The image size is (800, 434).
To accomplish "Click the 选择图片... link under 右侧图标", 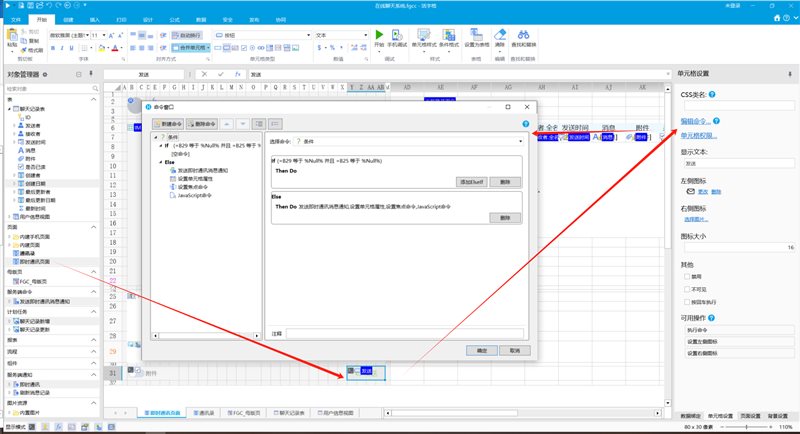I will (x=696, y=219).
